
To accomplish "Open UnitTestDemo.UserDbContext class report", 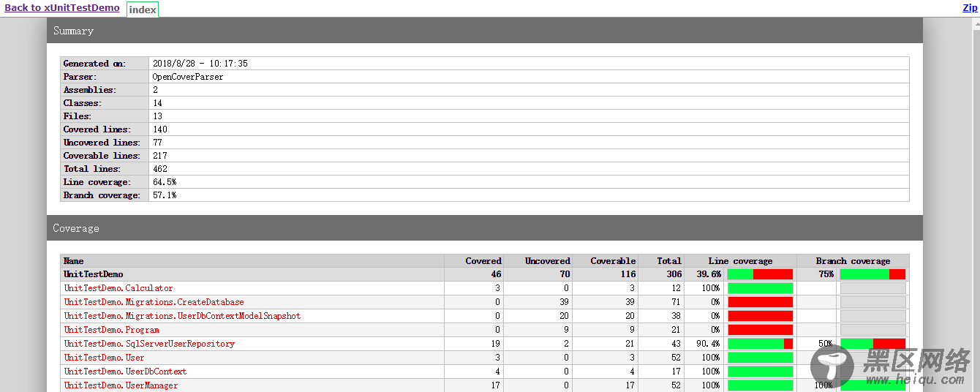I will pyautogui.click(x=125, y=372).
